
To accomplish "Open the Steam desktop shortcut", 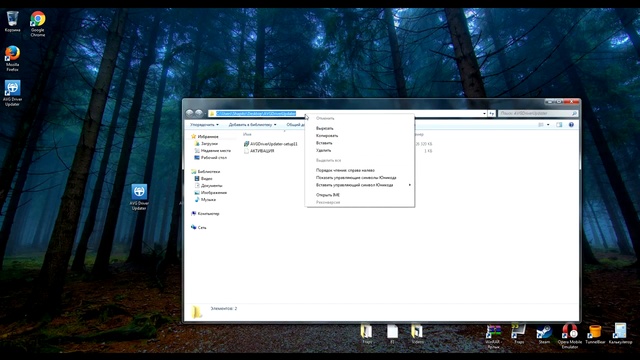I will click(544, 335).
